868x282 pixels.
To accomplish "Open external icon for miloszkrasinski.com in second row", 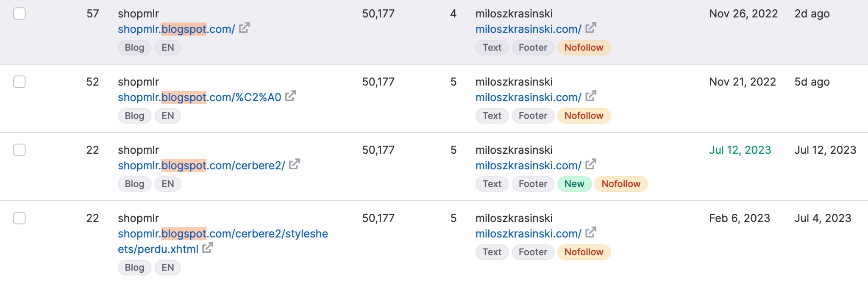I will point(591,96).
